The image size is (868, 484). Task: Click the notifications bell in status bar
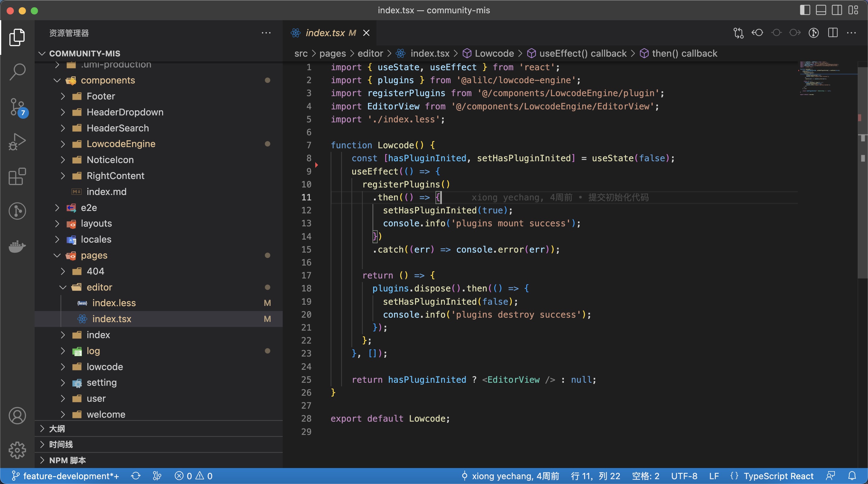[852, 476]
